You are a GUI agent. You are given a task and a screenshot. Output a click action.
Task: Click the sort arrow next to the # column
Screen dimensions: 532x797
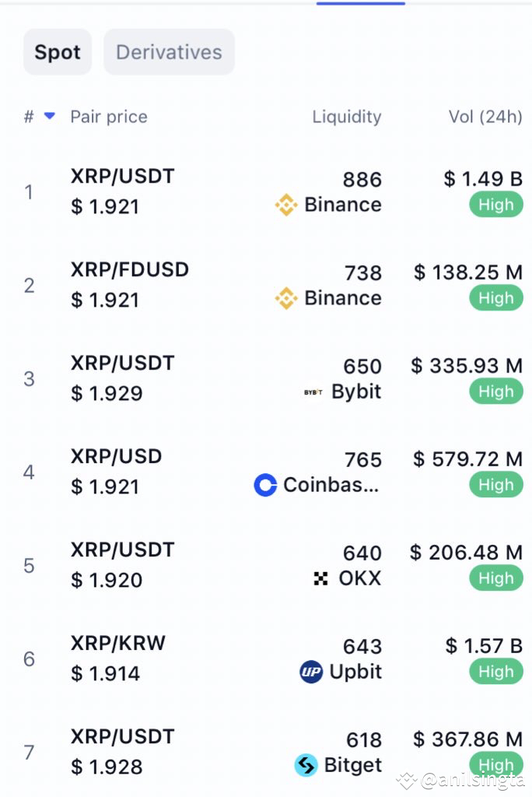click(47, 117)
